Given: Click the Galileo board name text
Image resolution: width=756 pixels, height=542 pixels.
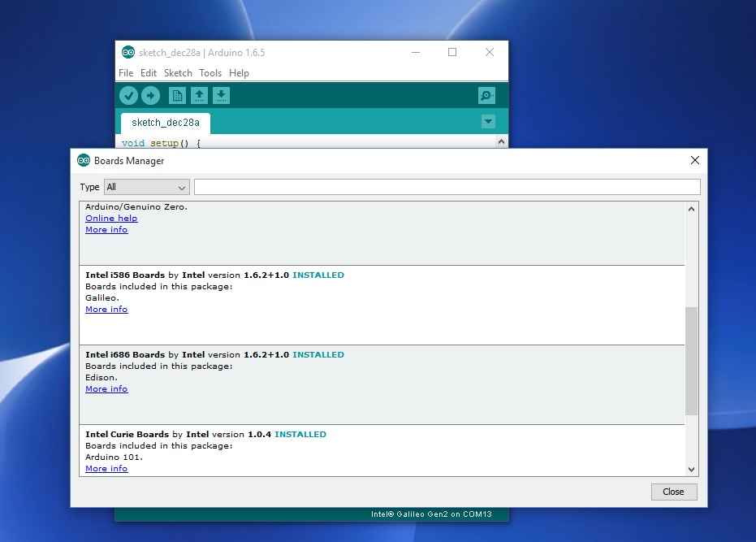Looking at the screenshot, I should [x=102, y=297].
